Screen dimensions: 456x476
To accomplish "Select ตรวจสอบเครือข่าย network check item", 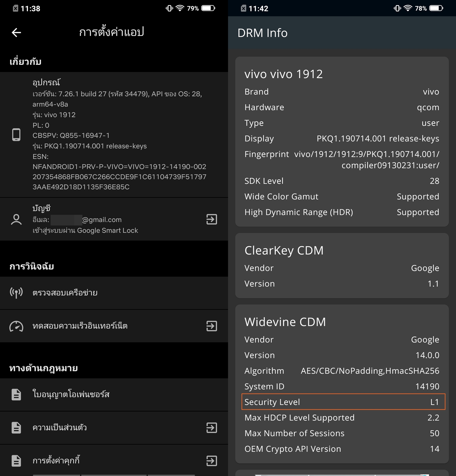I will pyautogui.click(x=114, y=293).
